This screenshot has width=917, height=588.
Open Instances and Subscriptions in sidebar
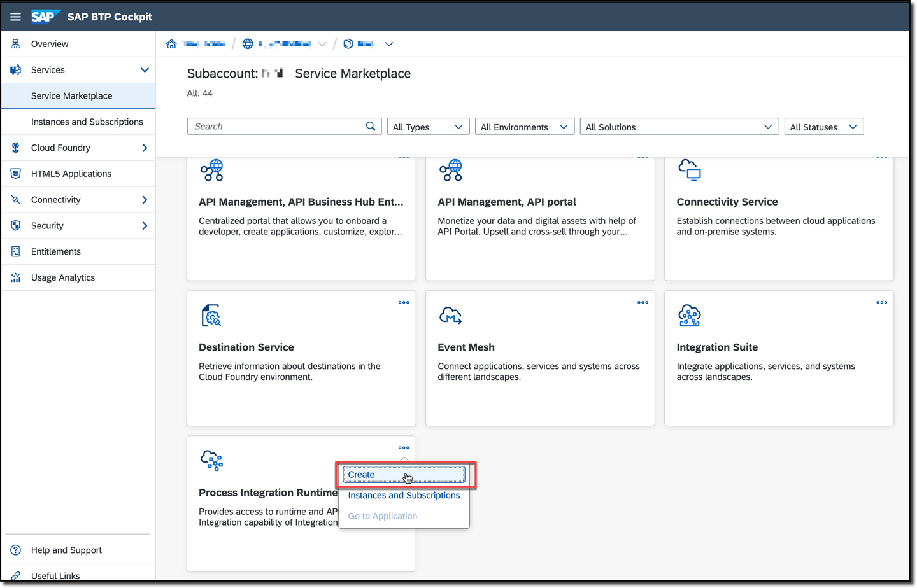tap(78, 122)
